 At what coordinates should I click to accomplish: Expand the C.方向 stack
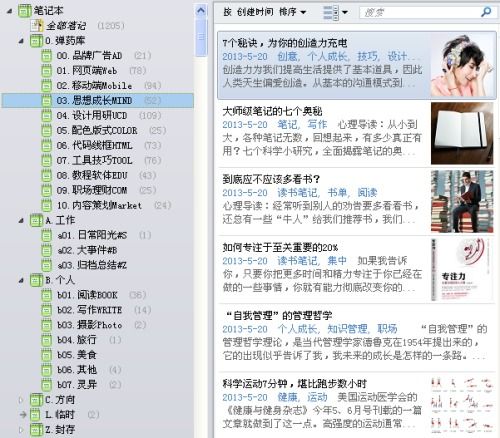click(21, 400)
